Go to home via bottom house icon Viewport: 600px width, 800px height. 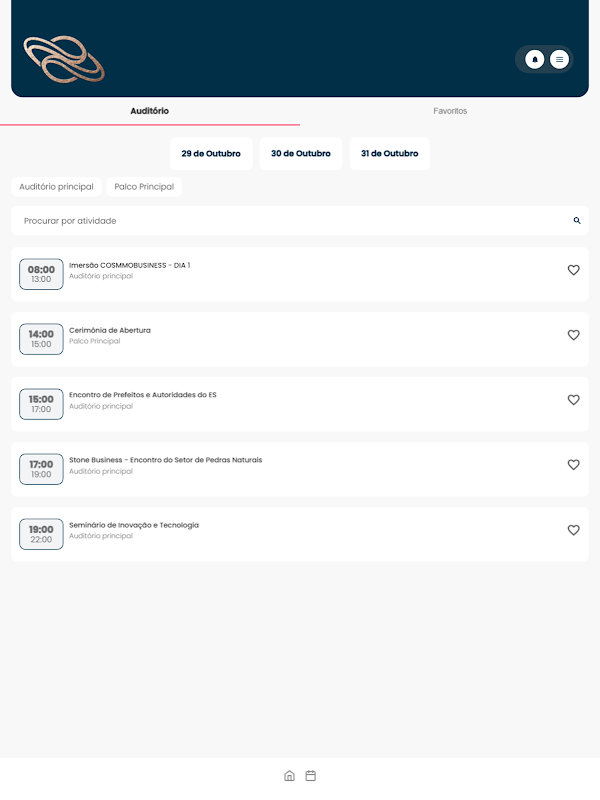click(289, 776)
